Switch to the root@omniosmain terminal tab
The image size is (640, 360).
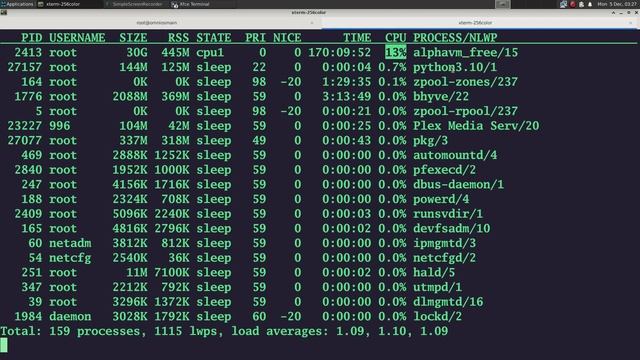click(x=157, y=23)
